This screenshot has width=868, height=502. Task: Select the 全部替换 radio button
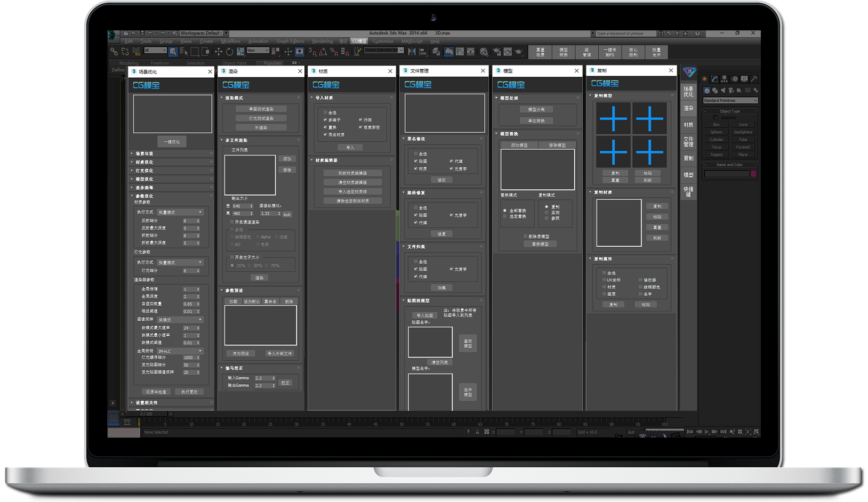pos(505,210)
